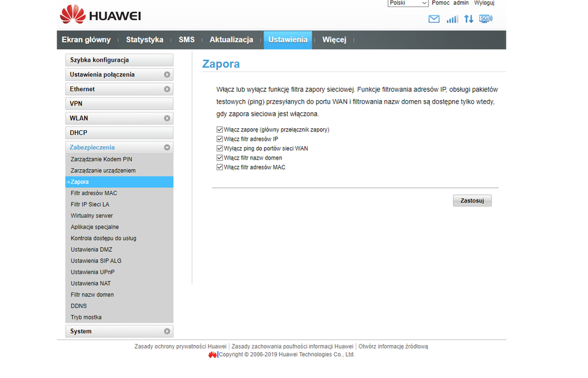Click the Pomoc link

[x=440, y=3]
